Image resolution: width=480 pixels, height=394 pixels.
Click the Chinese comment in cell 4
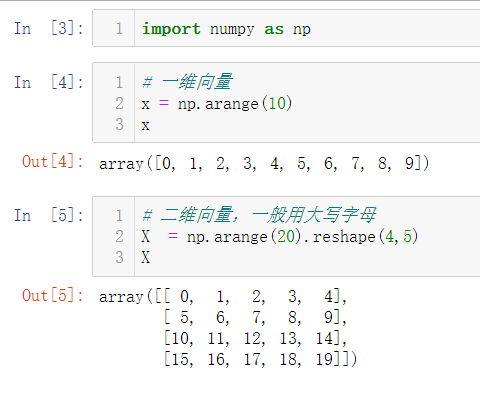(x=188, y=82)
